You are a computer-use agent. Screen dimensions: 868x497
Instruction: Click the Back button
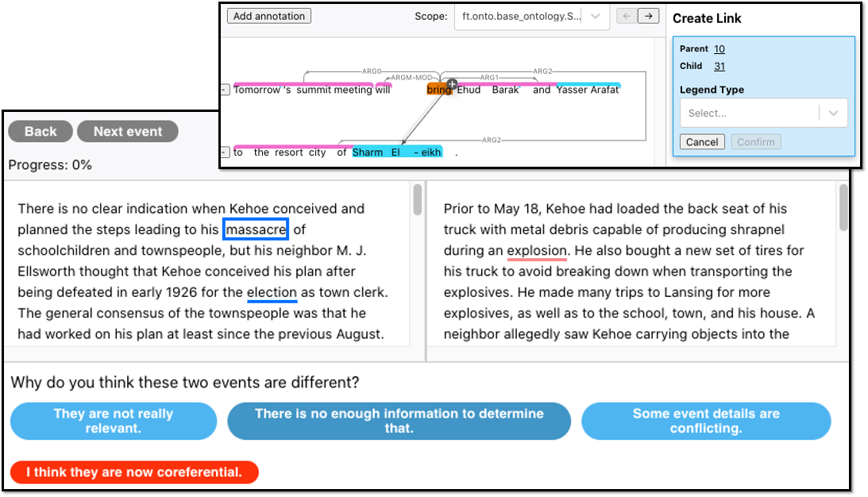click(x=41, y=131)
